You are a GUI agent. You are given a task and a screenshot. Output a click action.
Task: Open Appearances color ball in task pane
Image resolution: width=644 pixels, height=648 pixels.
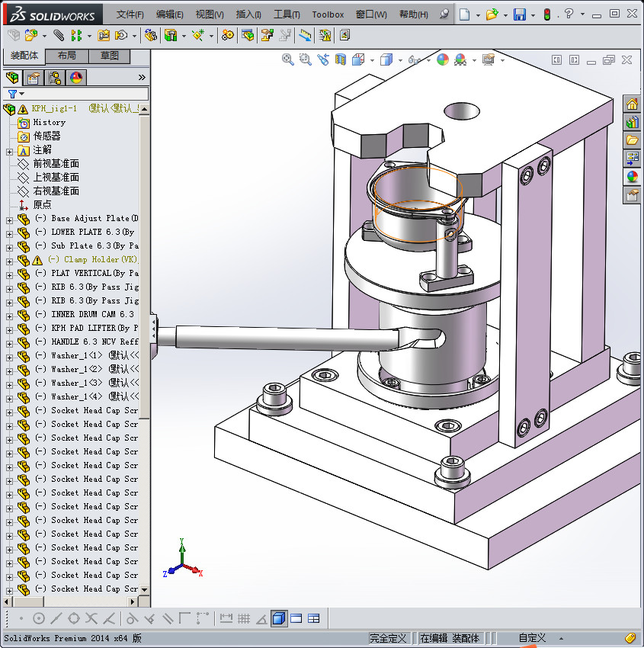point(632,176)
